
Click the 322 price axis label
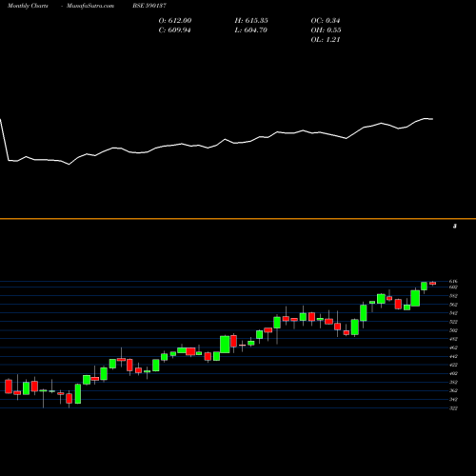[453, 408]
